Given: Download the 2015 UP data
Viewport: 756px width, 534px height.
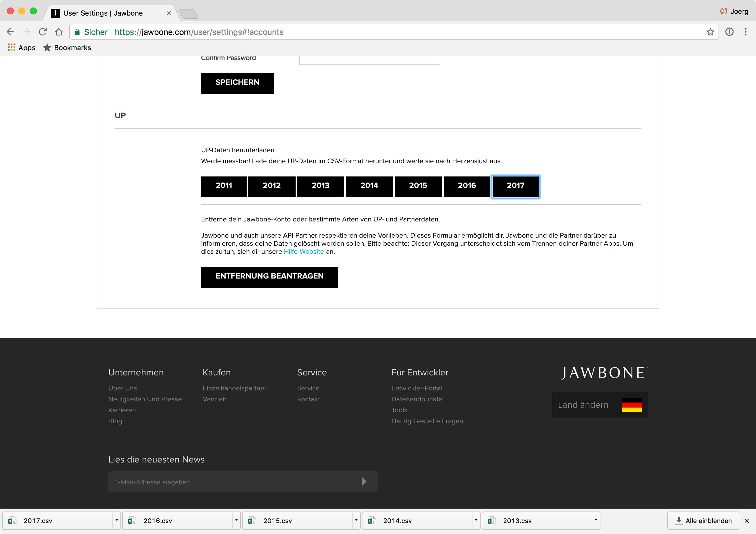Looking at the screenshot, I should pos(418,187).
